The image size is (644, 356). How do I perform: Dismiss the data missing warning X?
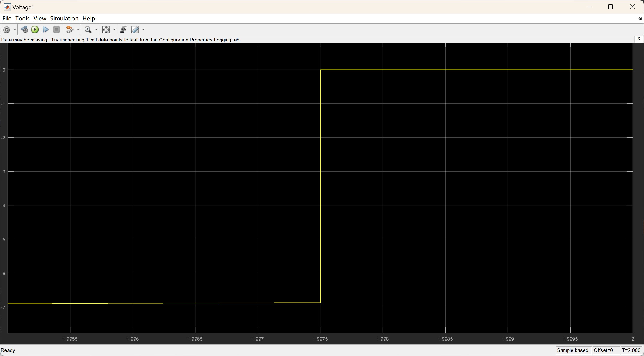639,39
